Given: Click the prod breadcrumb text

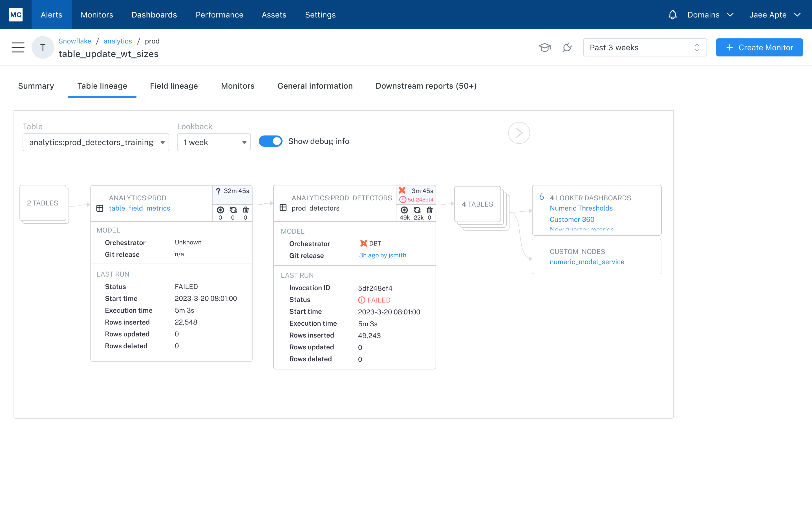Looking at the screenshot, I should pos(152,41).
